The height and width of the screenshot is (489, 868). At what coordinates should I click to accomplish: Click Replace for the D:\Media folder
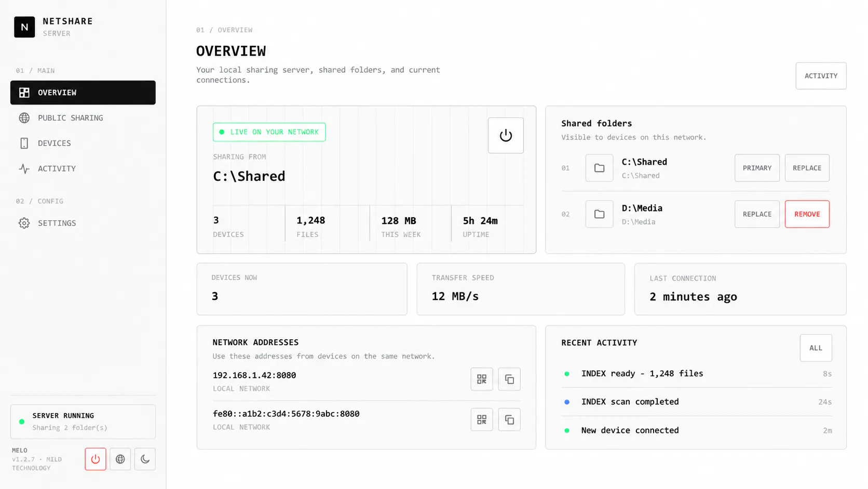tap(757, 214)
